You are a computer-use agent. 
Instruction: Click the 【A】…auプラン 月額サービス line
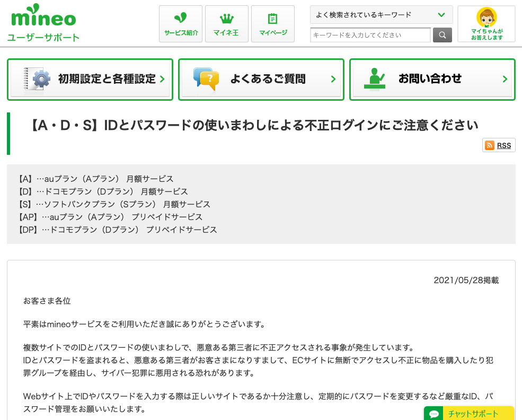point(95,179)
